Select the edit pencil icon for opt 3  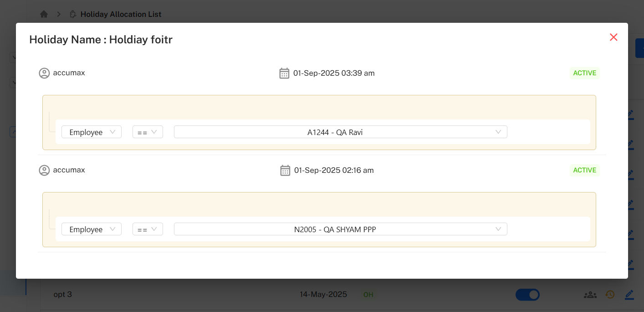[x=629, y=295]
